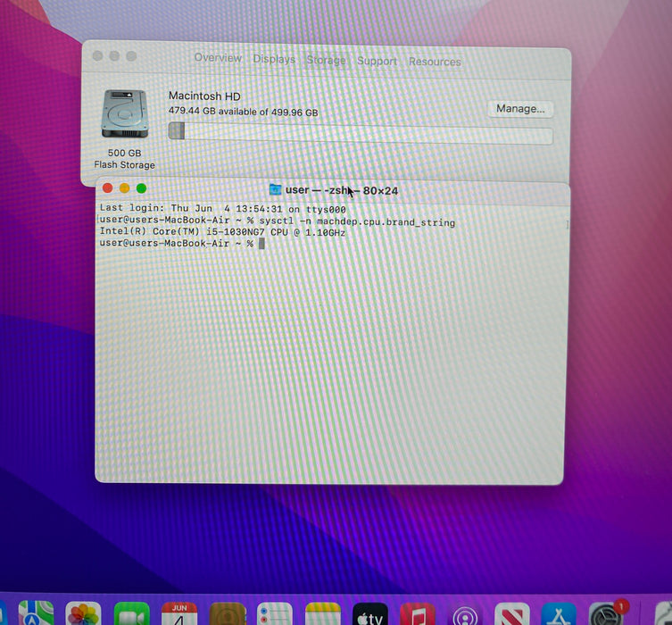This screenshot has height=625, width=672.
Task: Open Podcasts from the Dock
Action: [x=465, y=614]
